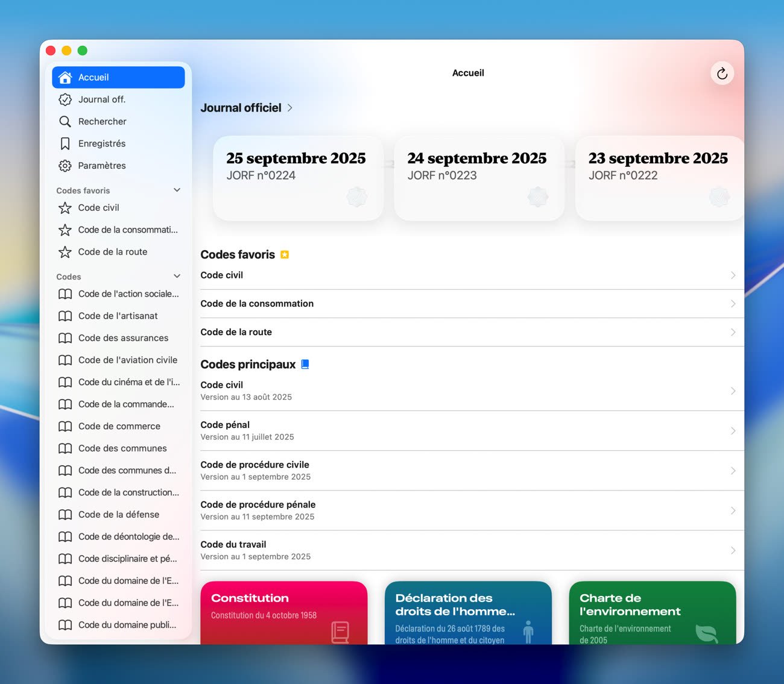Click blue book icon beside Codes principaux
Viewport: 784px width, 684px height.
pyautogui.click(x=305, y=364)
